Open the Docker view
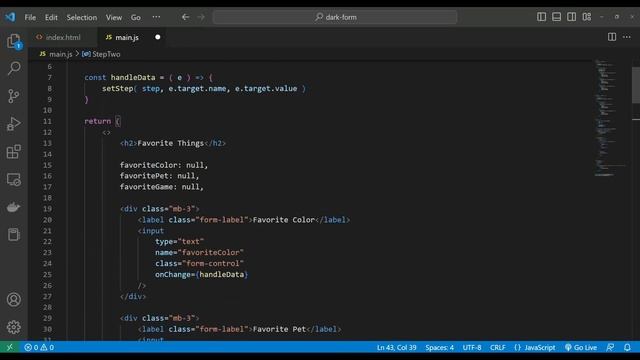The height and width of the screenshot is (360, 640). point(14,207)
